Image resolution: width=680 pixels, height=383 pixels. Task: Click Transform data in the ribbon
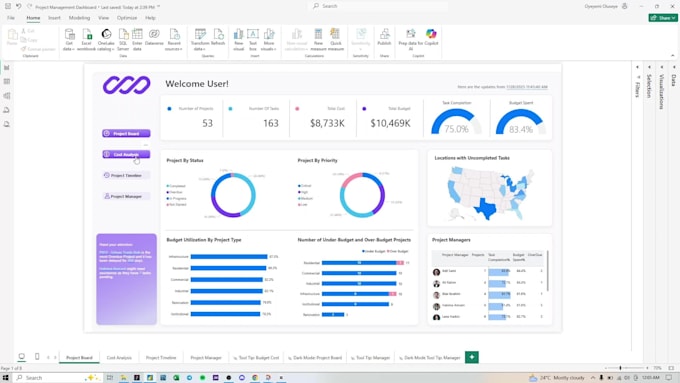coord(200,40)
